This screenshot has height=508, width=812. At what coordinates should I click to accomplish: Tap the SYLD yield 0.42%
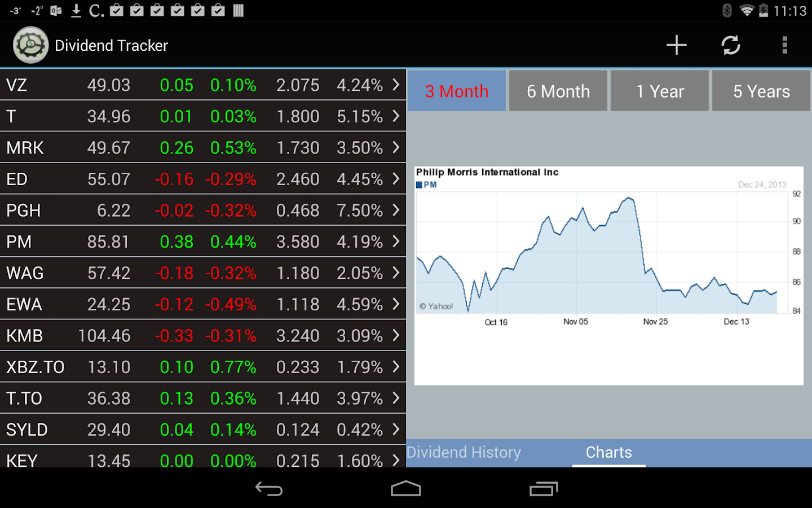[360, 430]
